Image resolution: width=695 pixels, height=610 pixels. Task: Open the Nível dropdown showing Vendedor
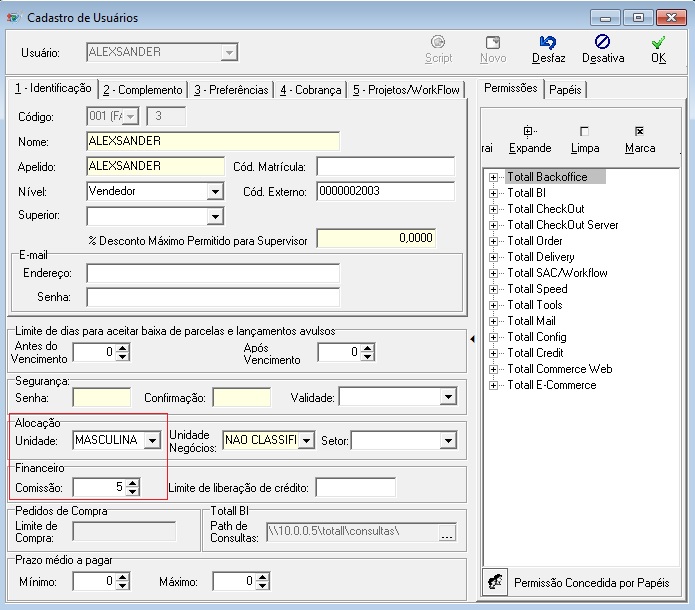(x=215, y=192)
